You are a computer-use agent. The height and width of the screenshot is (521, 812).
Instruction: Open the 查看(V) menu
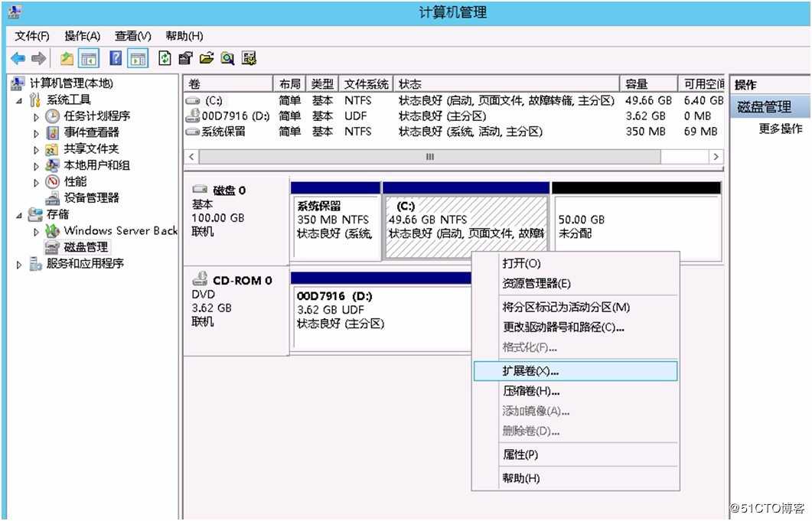pyautogui.click(x=132, y=36)
